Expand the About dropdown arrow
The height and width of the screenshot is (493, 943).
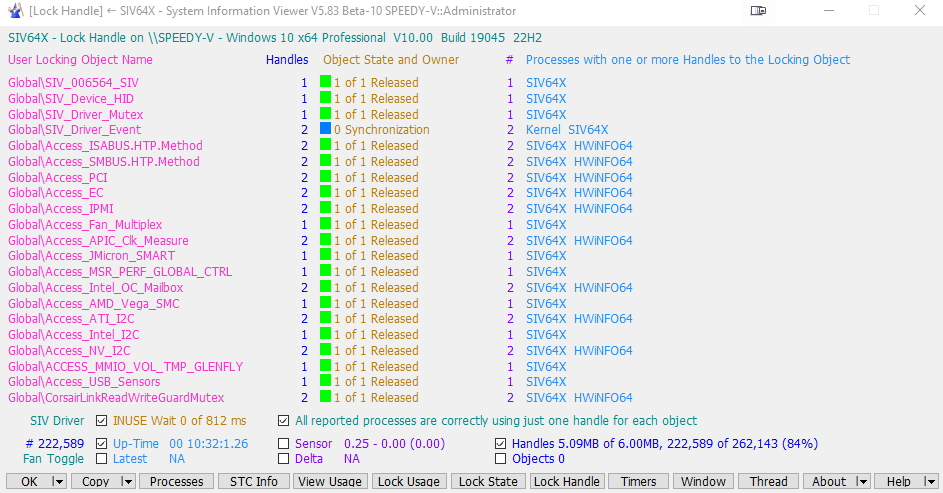click(861, 482)
